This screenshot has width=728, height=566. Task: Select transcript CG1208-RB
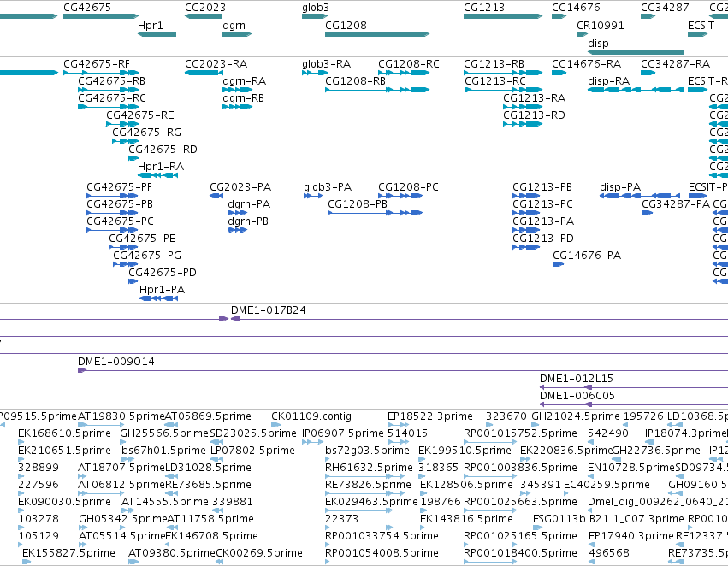tap(356, 80)
